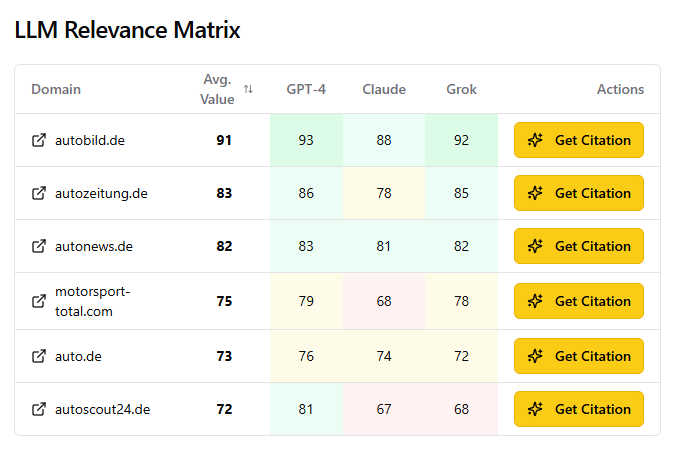This screenshot has height=449, width=678.
Task: Click external link icon beside autobild.de
Action: (x=39, y=140)
